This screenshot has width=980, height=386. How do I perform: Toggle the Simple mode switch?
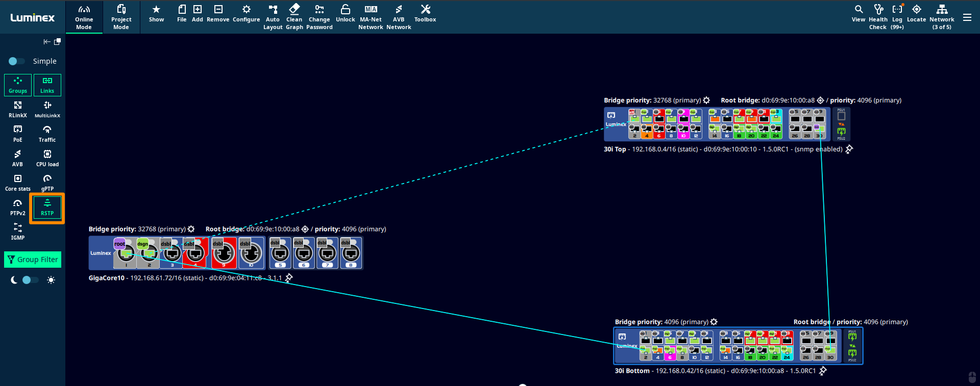16,61
